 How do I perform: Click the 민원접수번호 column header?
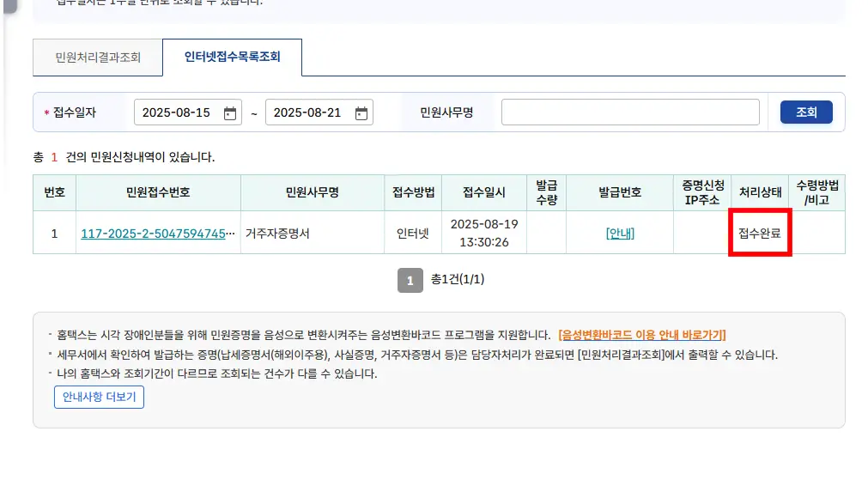pos(158,192)
